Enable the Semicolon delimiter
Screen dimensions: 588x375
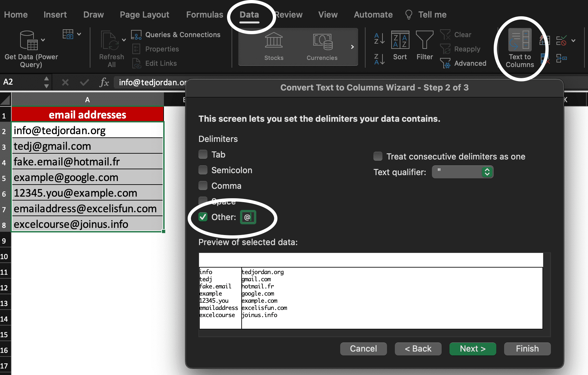click(x=203, y=170)
